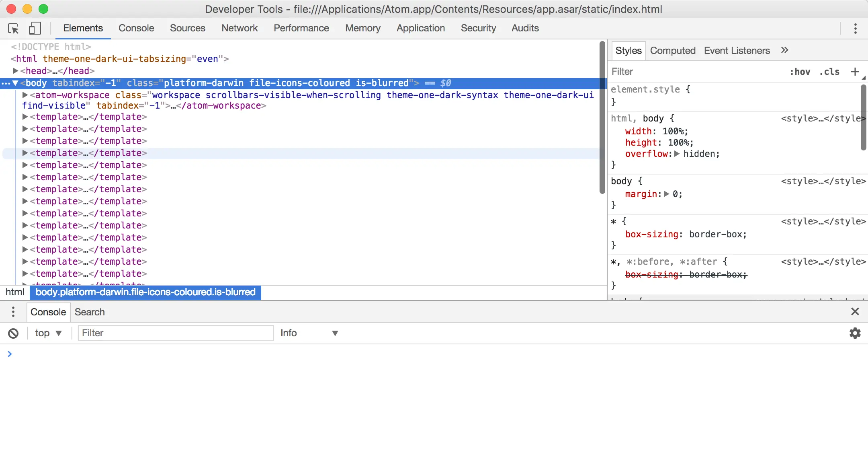The image size is (868, 461).
Task: Toggle the device toolbar icon
Action: coord(35,29)
